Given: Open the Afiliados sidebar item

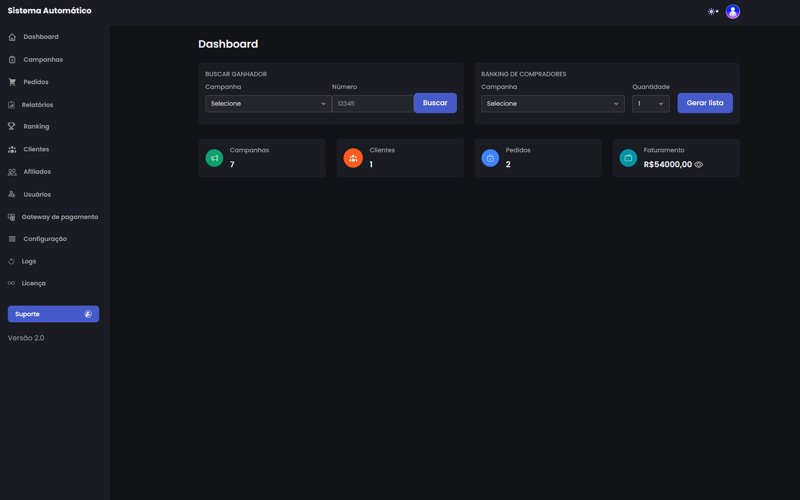Looking at the screenshot, I should pos(37,172).
